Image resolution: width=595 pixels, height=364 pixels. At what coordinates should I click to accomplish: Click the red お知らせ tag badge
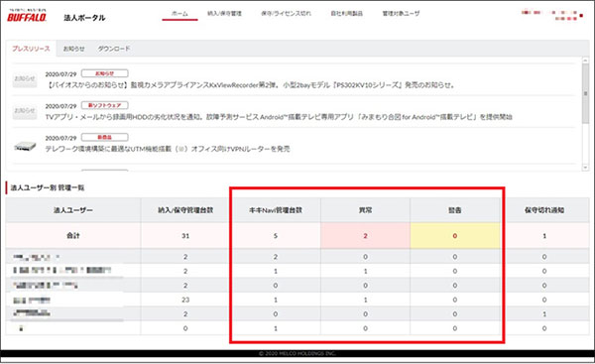105,73
